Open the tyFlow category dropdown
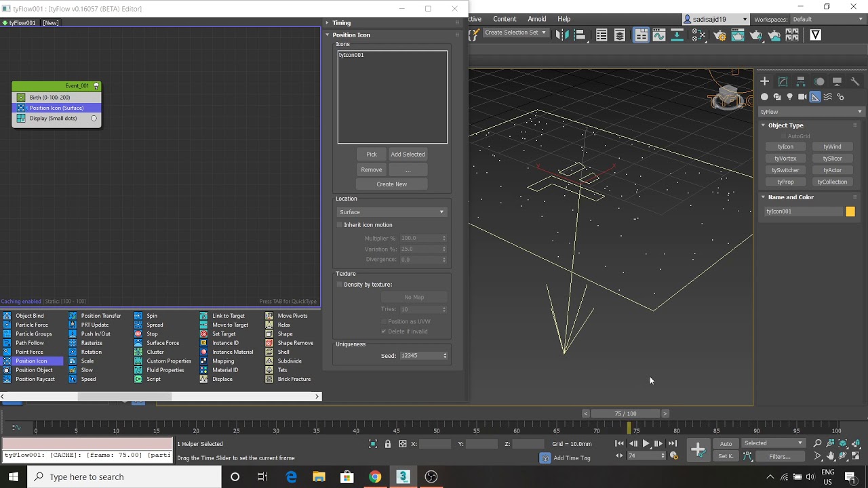This screenshot has height=488, width=868. [812, 112]
